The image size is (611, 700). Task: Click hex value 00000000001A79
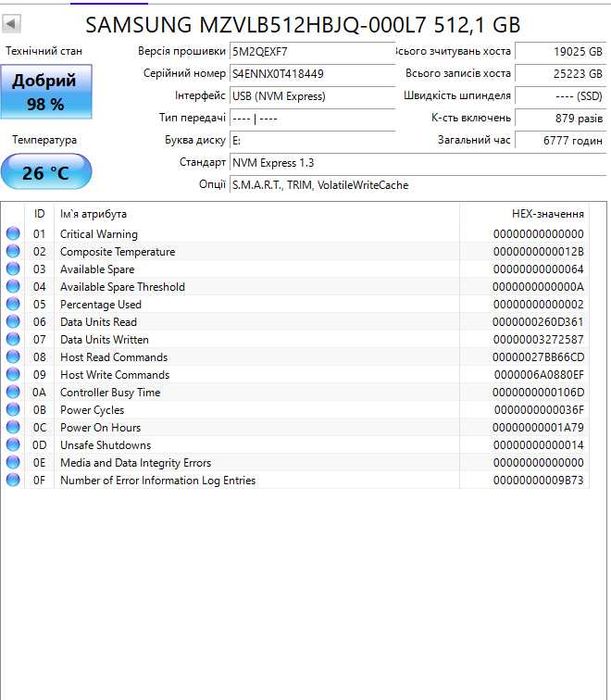coord(538,428)
